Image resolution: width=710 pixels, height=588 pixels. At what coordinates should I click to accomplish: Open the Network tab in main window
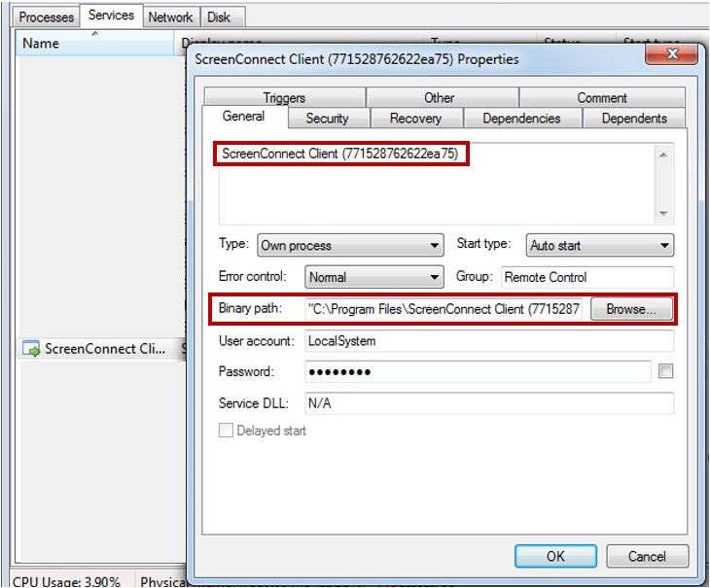(x=170, y=17)
